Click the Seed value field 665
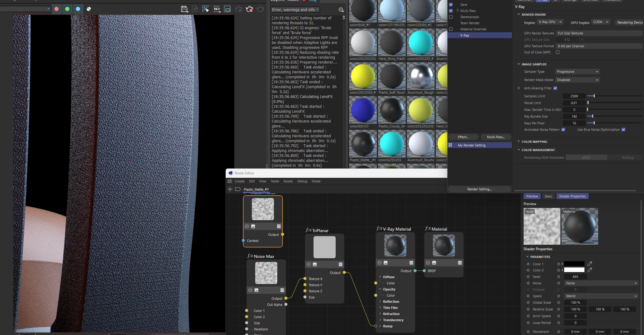 [575, 277]
